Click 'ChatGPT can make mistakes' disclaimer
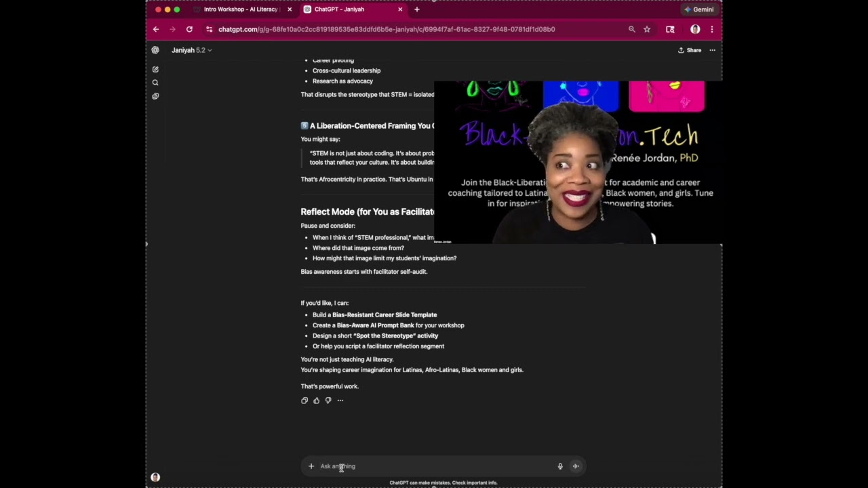 point(443,483)
